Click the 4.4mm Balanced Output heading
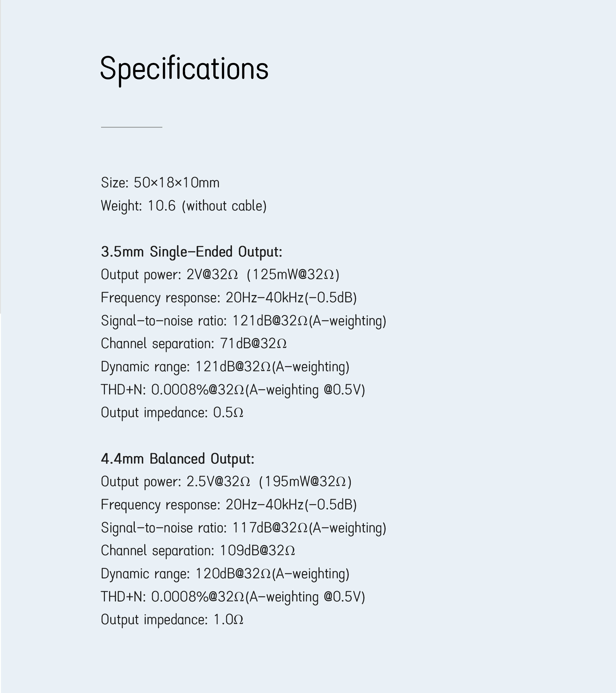Viewport: 616px width, 693px height. (x=177, y=459)
